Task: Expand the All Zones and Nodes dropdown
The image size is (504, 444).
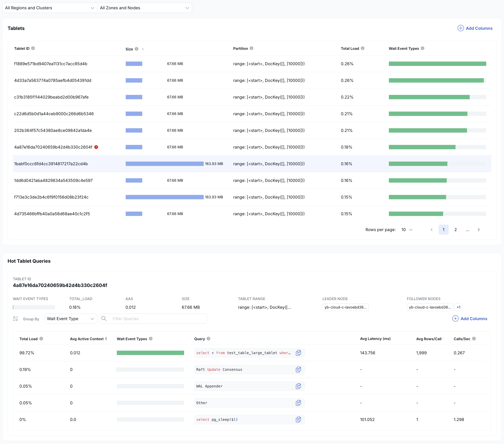Action: coord(144,8)
